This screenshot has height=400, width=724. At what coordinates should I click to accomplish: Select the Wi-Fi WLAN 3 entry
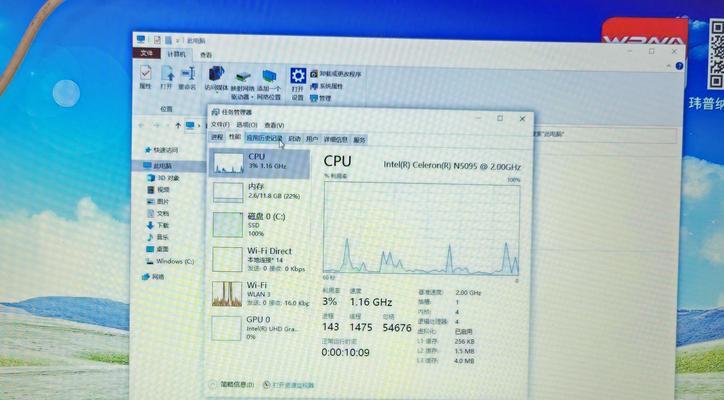[260, 294]
